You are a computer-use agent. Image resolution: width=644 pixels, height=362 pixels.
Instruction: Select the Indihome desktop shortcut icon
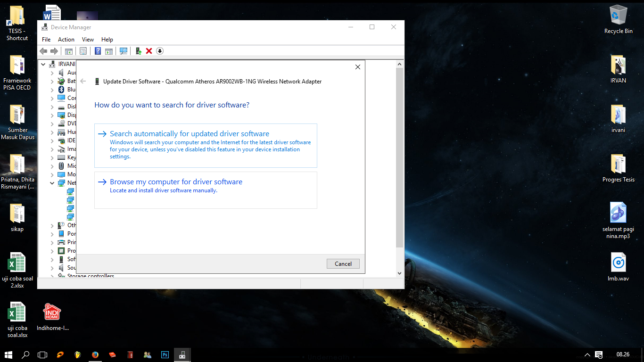click(x=52, y=317)
